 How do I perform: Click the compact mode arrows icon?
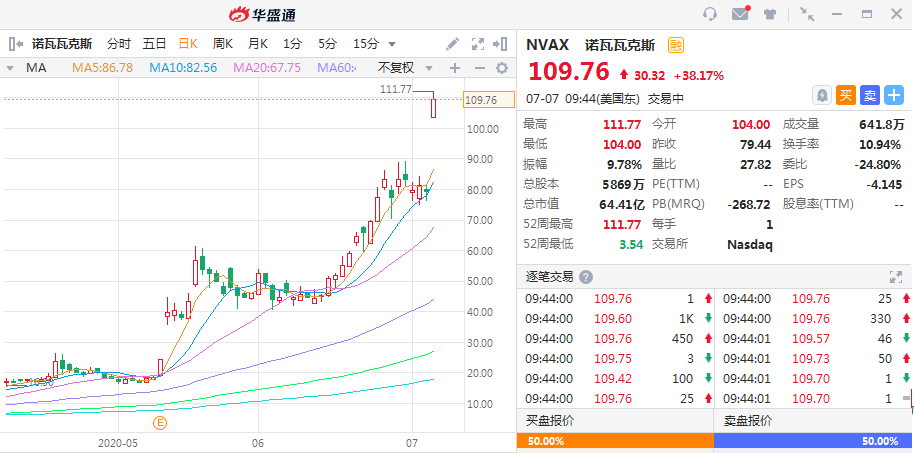tap(807, 14)
